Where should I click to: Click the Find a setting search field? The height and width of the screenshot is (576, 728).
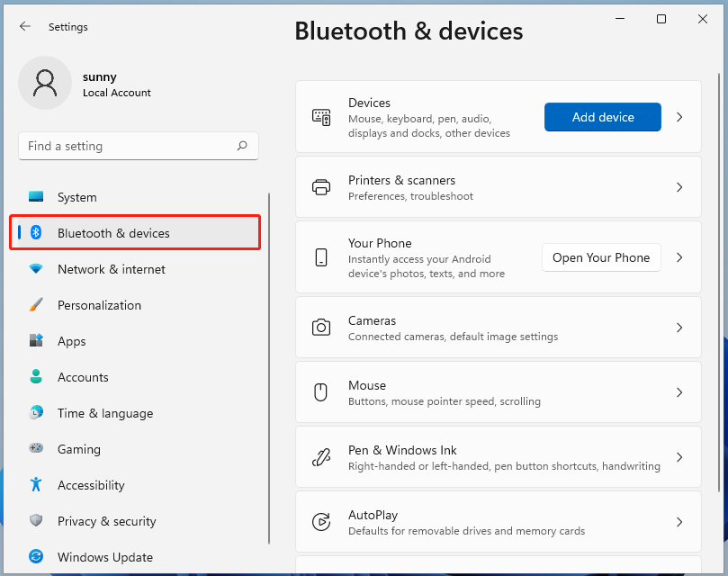coord(126,146)
